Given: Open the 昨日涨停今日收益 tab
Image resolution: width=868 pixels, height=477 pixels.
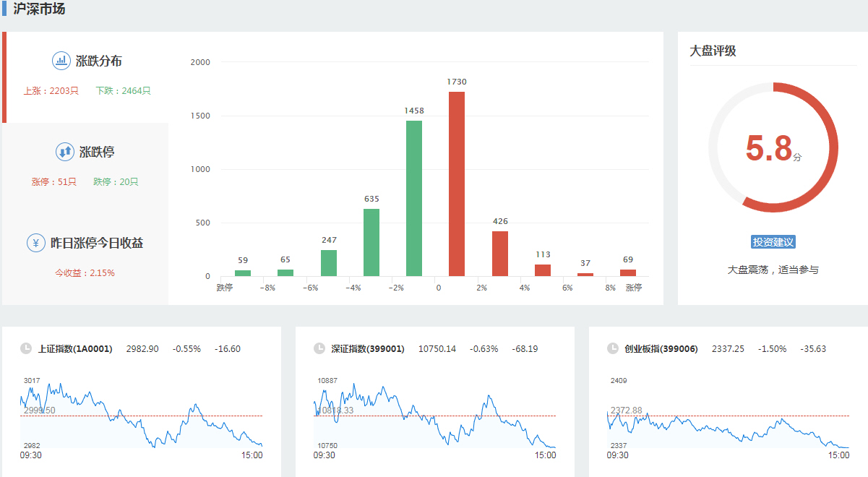Looking at the screenshot, I should pos(96,244).
